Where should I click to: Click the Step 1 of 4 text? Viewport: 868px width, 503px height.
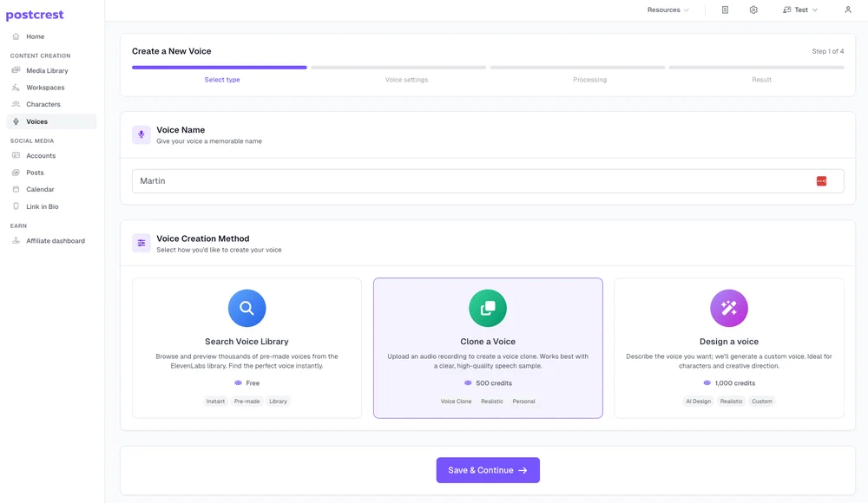pos(827,51)
